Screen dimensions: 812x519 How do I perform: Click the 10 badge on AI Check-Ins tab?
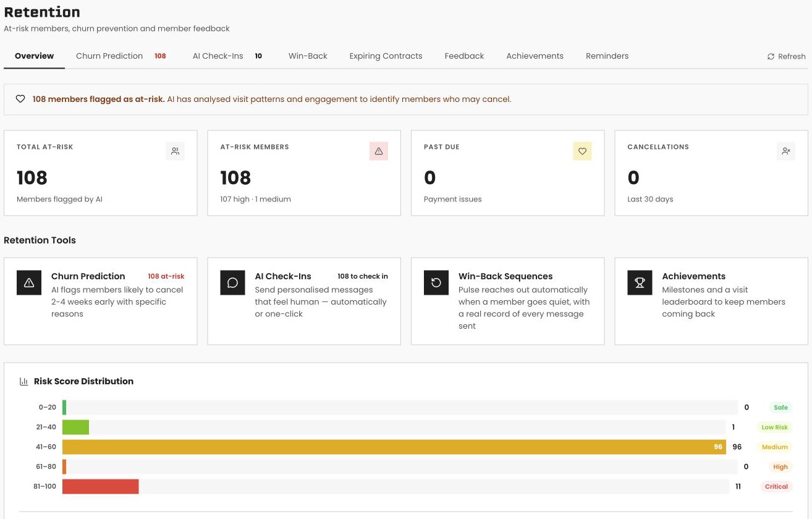pyautogui.click(x=258, y=56)
